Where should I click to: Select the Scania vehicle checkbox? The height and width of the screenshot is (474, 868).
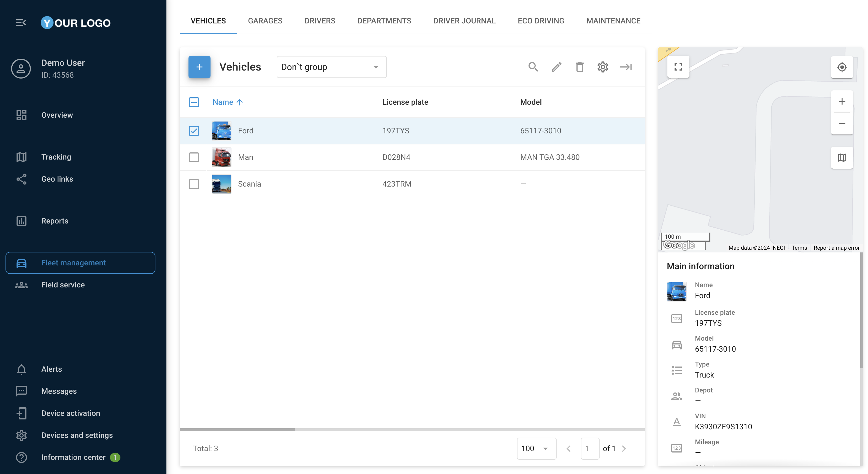194,184
